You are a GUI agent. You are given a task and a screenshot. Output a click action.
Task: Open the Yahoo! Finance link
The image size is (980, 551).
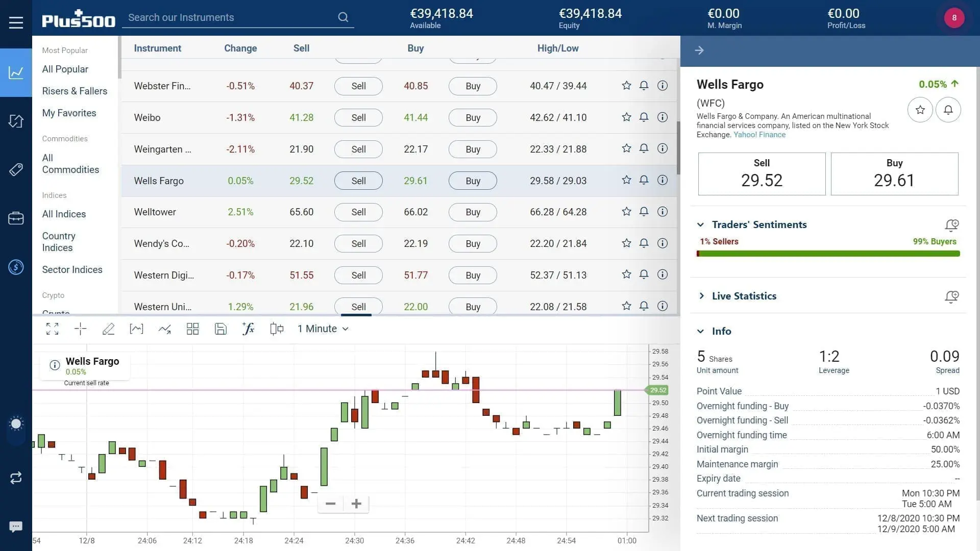pyautogui.click(x=759, y=135)
